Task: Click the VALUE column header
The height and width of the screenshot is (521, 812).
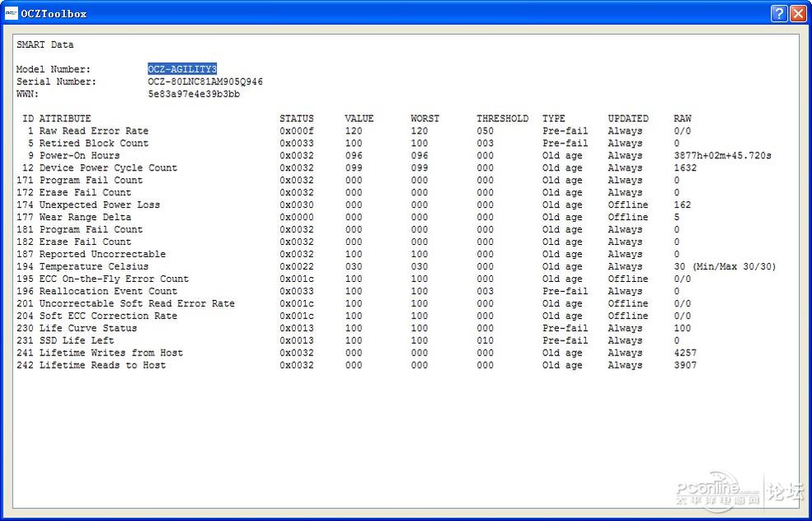Action: point(359,119)
